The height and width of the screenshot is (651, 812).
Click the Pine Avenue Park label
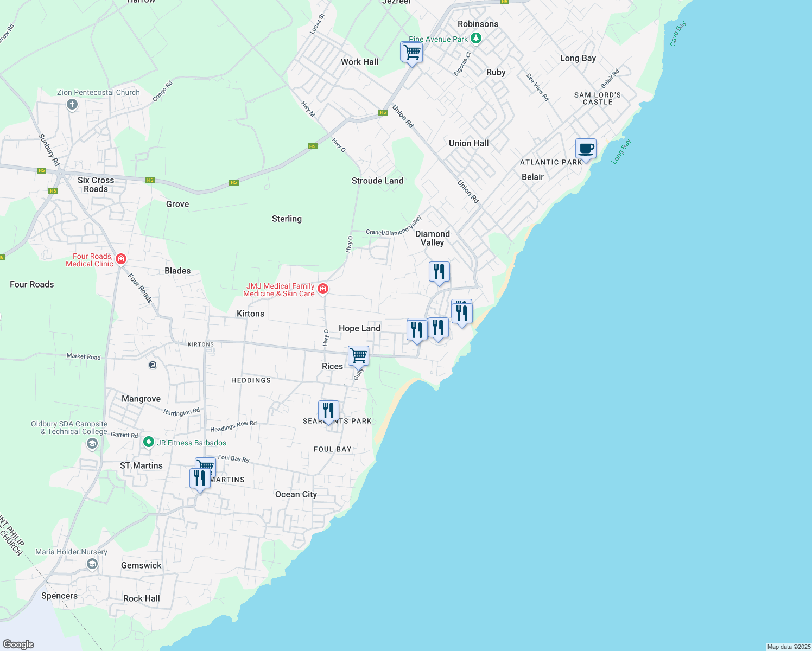tap(438, 39)
